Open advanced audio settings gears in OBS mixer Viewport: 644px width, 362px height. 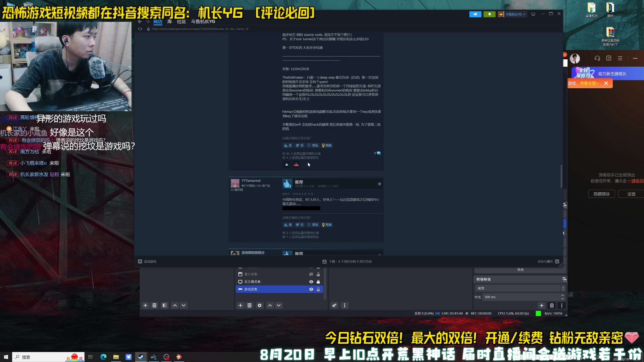(334, 305)
